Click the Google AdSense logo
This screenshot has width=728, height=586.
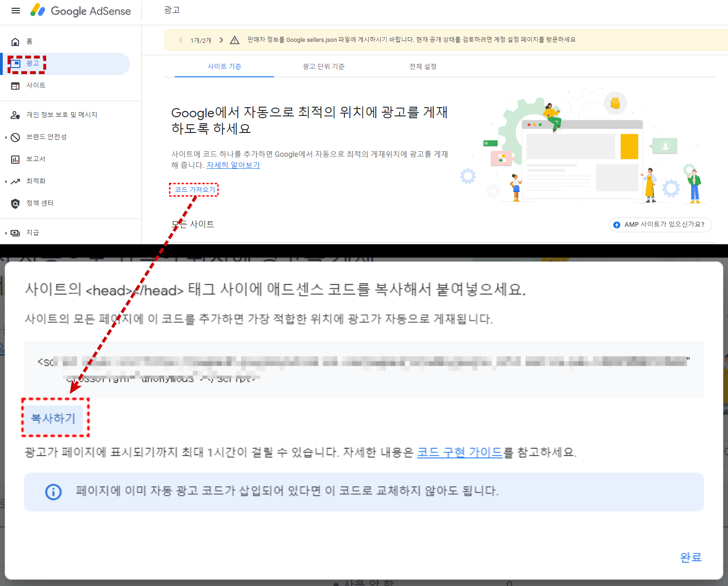[80, 11]
